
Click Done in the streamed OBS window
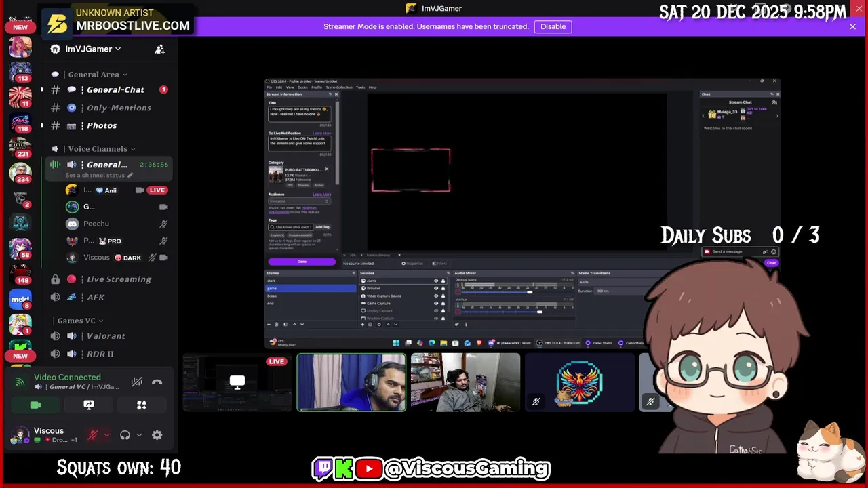click(x=302, y=262)
